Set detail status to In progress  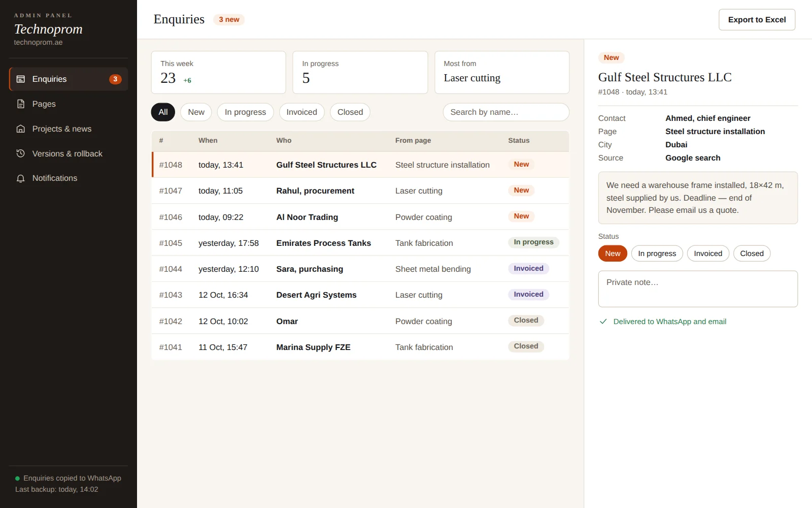pos(657,253)
